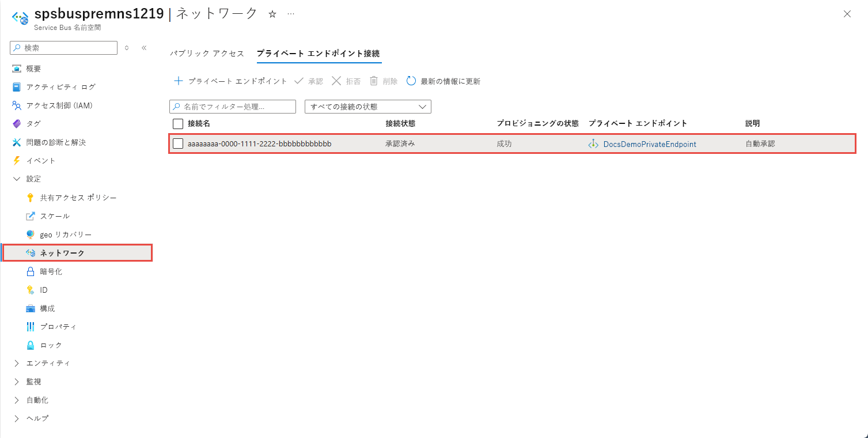Image resolution: width=868 pixels, height=438 pixels.
Task: Click the private endpoint icon beside DocsDemoPrivateEndpoint
Action: (593, 144)
